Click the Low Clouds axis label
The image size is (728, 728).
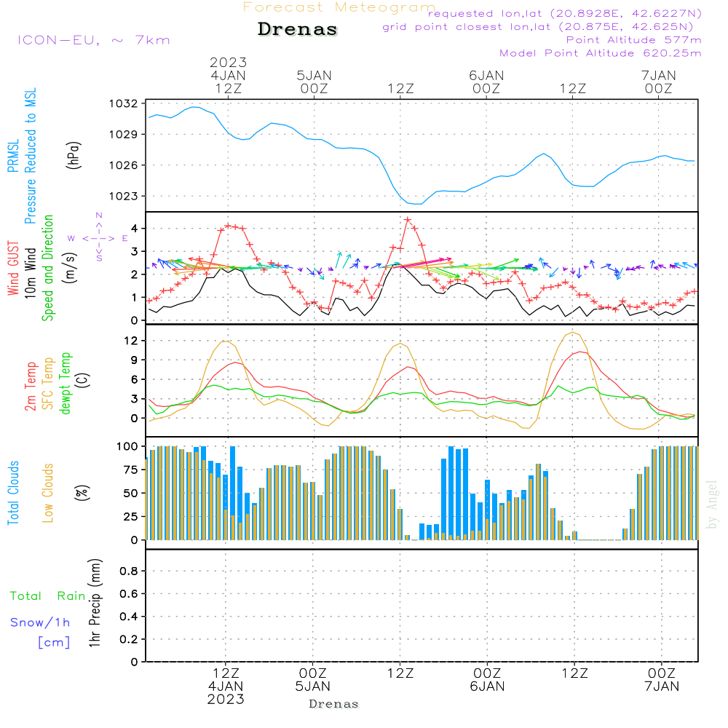point(48,493)
